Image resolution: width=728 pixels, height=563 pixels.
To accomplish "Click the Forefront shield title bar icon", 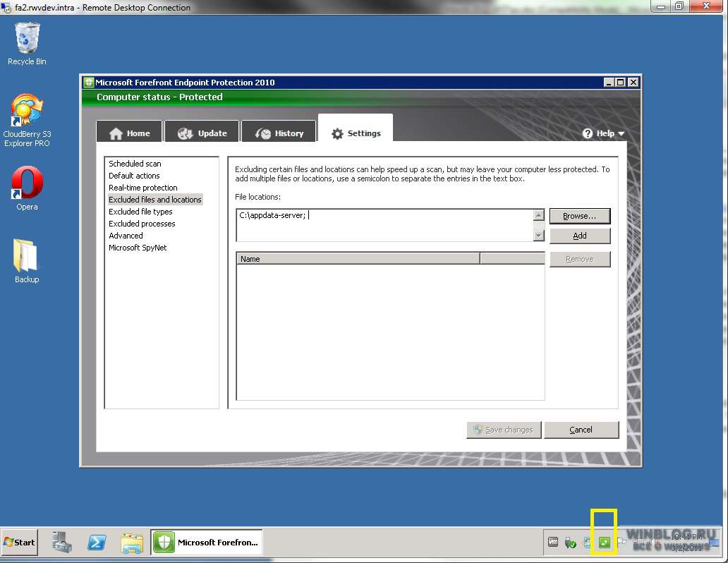I will click(88, 83).
